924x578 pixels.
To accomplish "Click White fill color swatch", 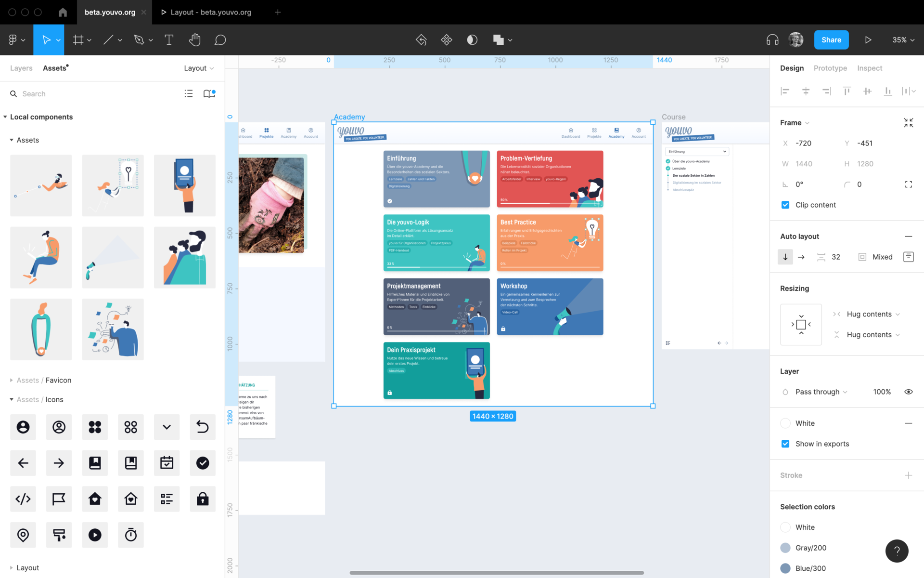I will 785,423.
